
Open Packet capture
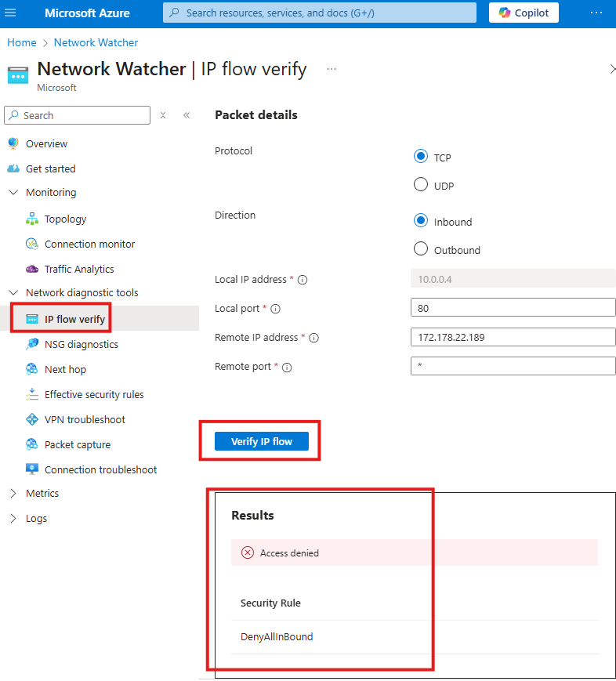[78, 445]
